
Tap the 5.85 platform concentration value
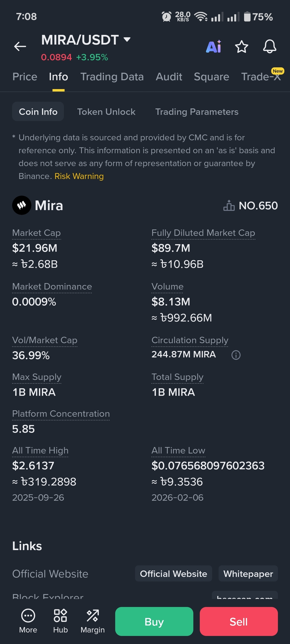(23, 429)
